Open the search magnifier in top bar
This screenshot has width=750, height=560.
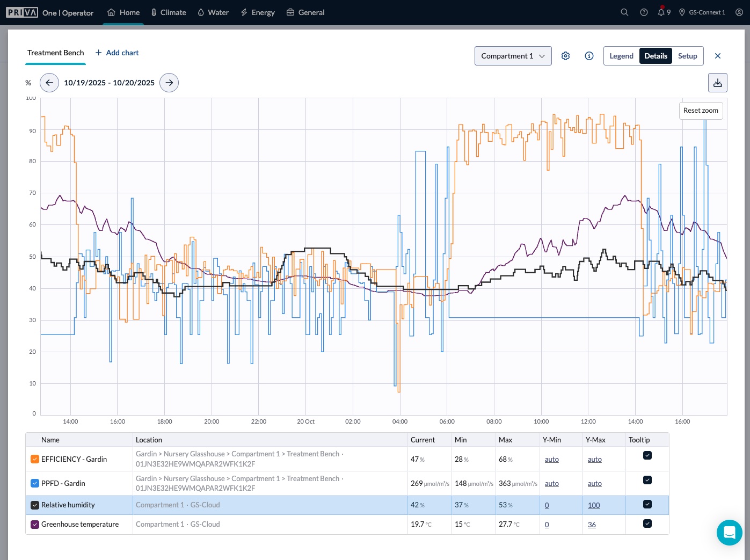[624, 12]
